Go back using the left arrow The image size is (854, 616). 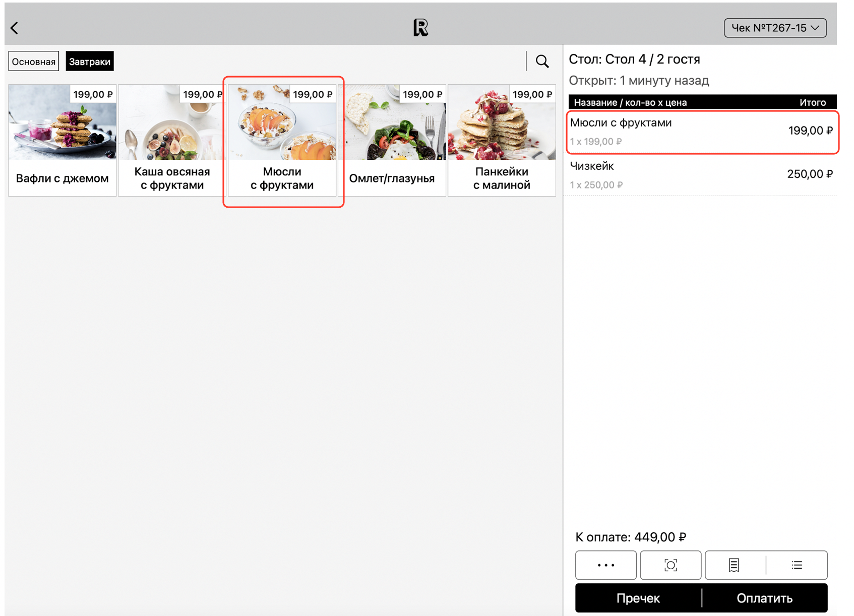(15, 28)
